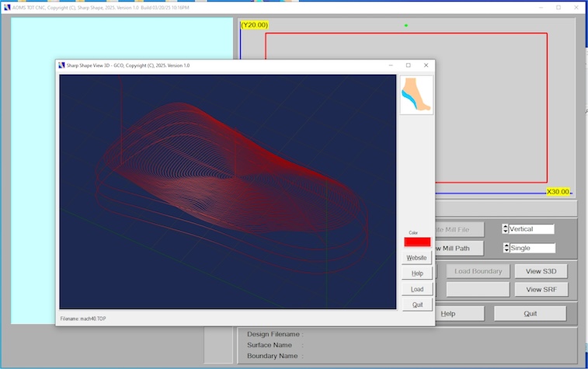Click the Single spinner arrows
Viewport: 588px width, 369px height.
point(506,248)
